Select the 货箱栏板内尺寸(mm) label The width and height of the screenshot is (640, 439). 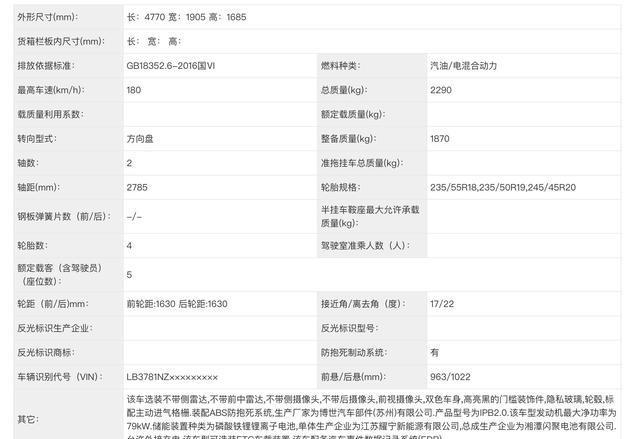tap(61, 41)
